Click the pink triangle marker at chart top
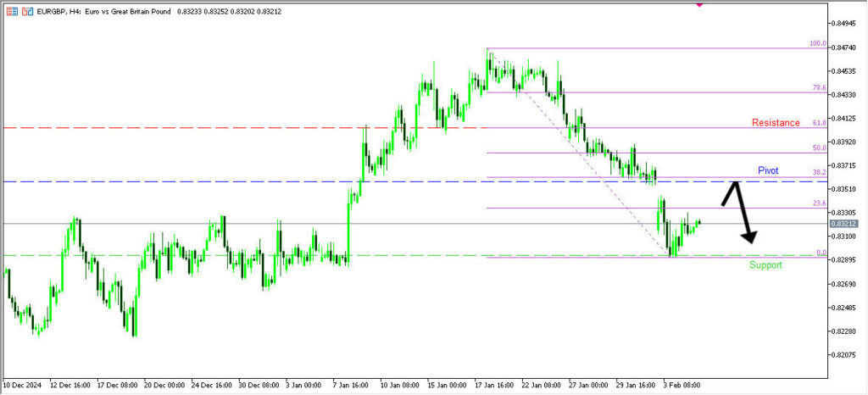The width and height of the screenshot is (868, 395). coord(698,3)
